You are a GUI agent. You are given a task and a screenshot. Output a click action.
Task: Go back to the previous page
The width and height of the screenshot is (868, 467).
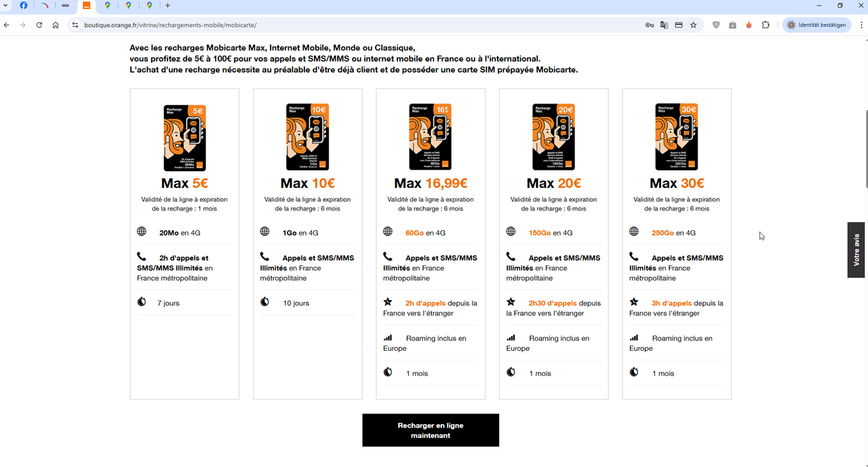pyautogui.click(x=7, y=25)
